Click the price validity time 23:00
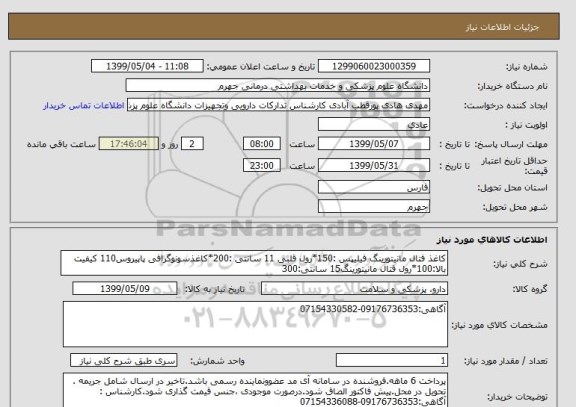 262,165
